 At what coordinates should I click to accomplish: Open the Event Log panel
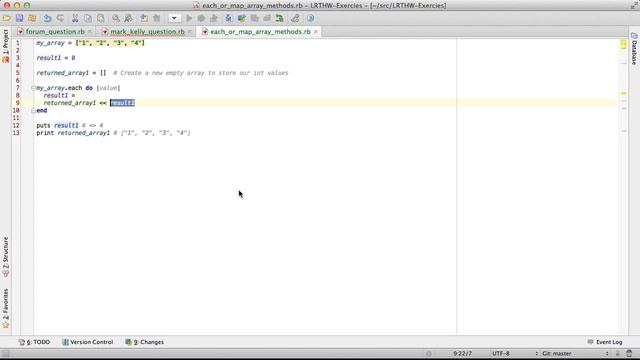click(x=605, y=342)
